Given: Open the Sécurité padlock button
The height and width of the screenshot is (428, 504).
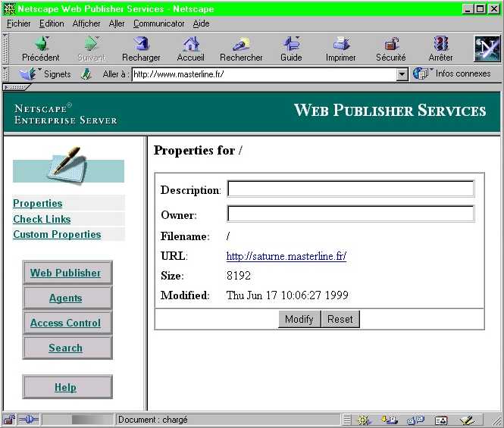Looking at the screenshot, I should tap(391, 48).
